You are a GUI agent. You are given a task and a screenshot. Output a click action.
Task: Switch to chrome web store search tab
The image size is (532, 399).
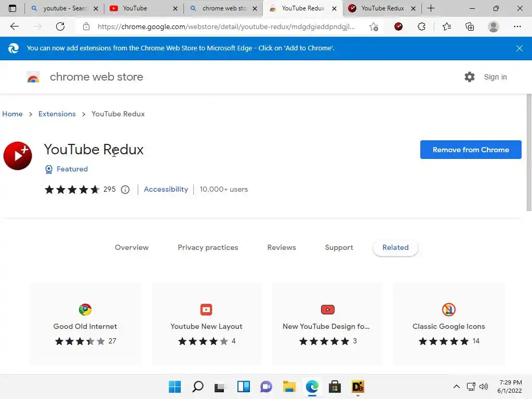click(223, 8)
